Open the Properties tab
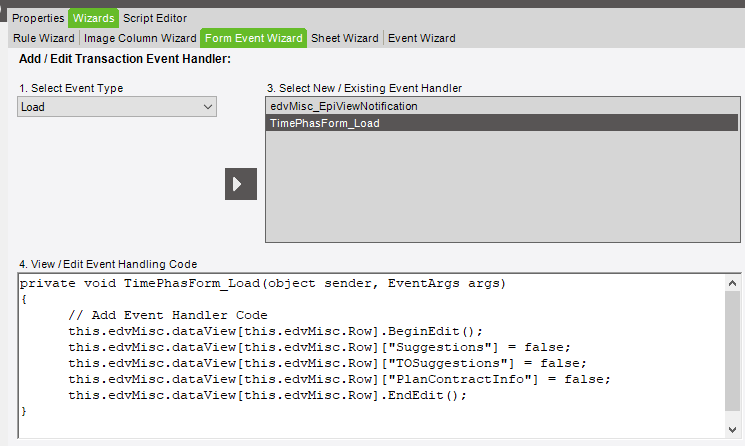745x446 pixels. click(x=38, y=18)
